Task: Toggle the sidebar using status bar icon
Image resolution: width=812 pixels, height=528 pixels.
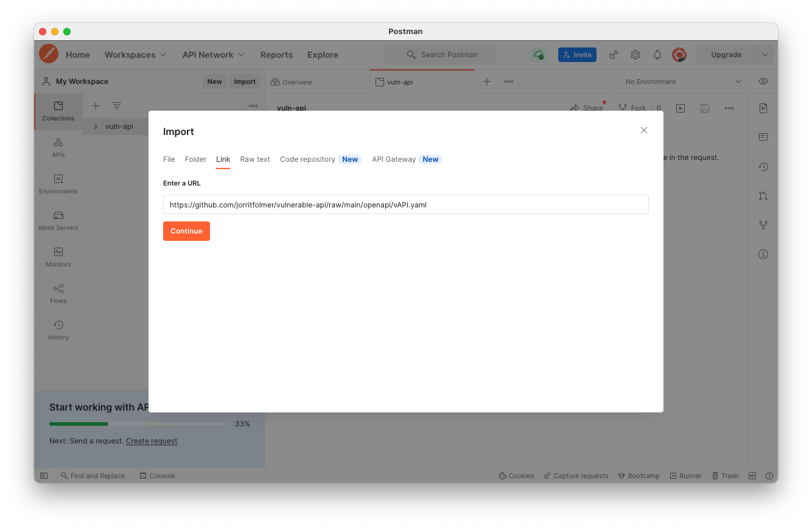Action: [44, 476]
